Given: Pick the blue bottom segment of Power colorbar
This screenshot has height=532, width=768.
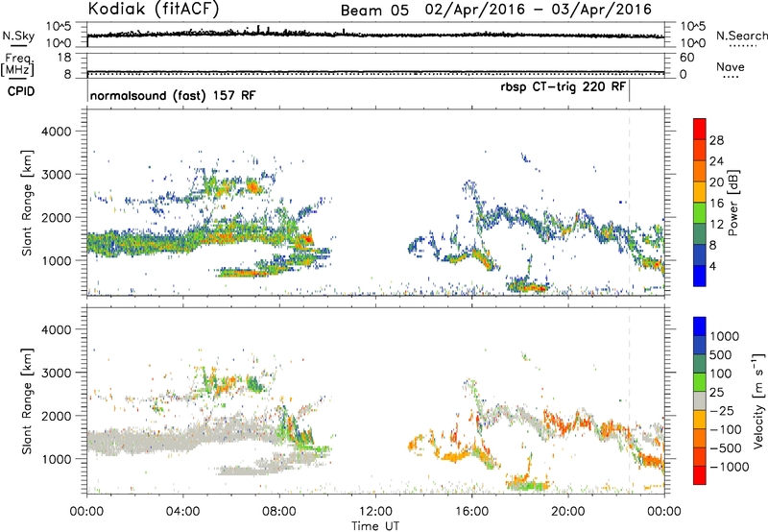Looking at the screenshot, I should (700, 277).
